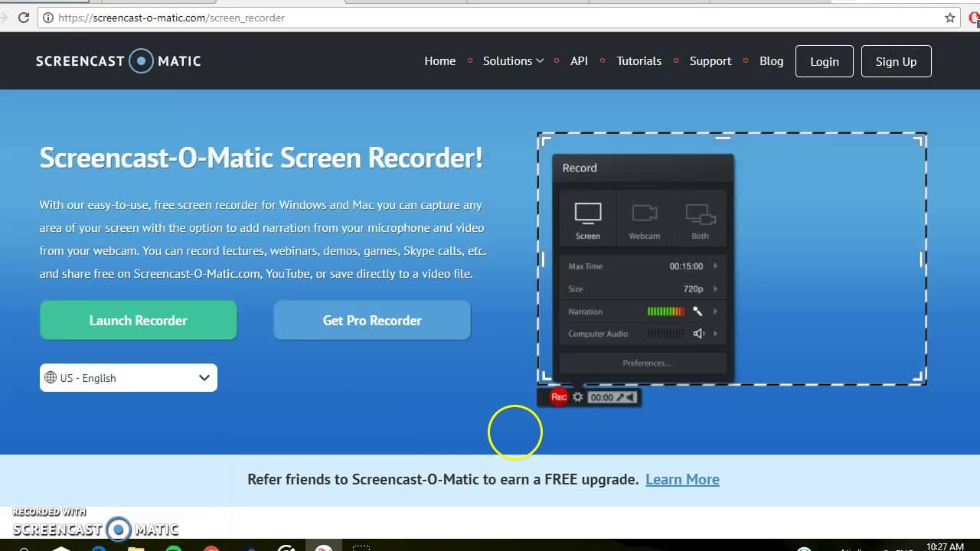
Task: Click the 00:15:00 max time value
Action: 686,266
